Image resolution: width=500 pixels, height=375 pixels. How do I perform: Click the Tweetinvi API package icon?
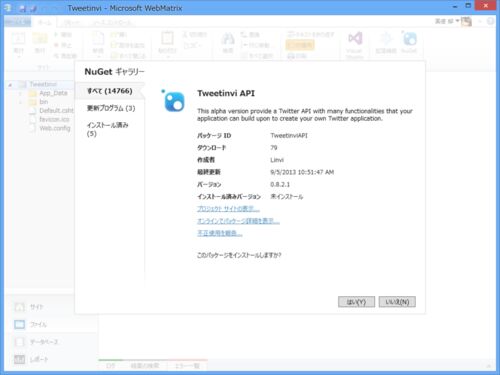(173, 100)
